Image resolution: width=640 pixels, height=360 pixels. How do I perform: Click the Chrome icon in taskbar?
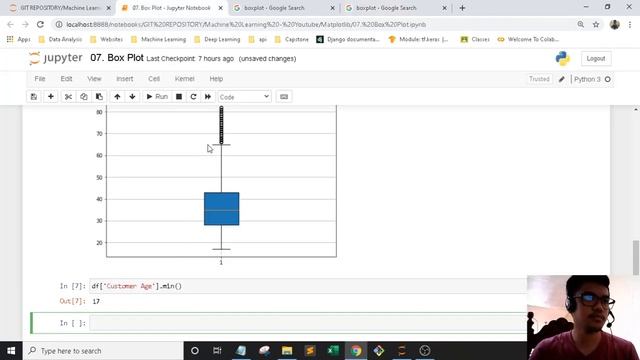coord(356,351)
